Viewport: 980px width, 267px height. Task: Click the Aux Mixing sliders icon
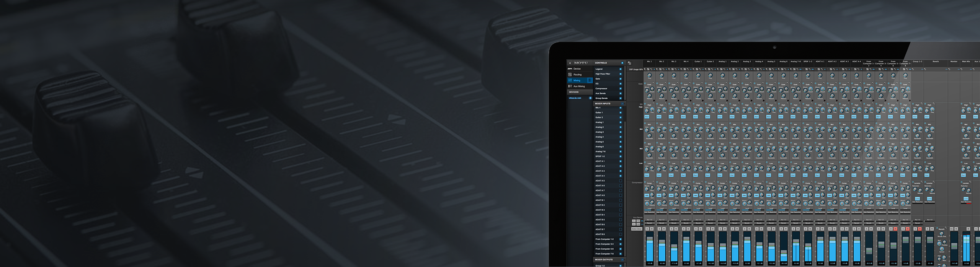(570, 86)
